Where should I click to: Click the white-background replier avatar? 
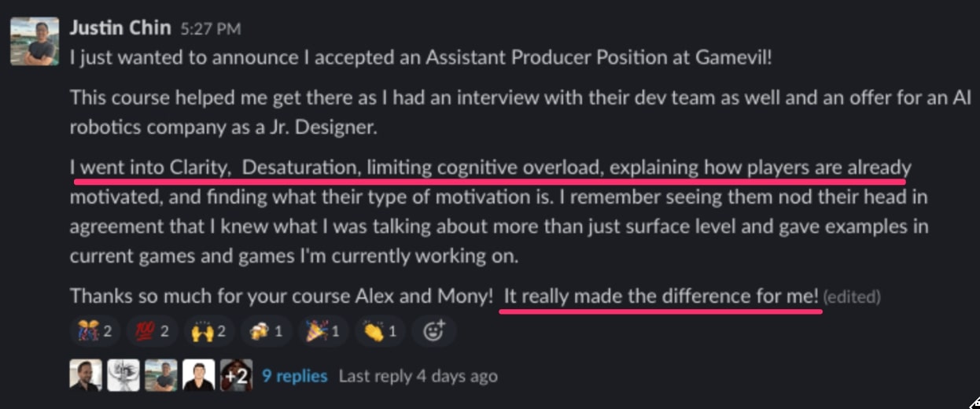click(199, 376)
